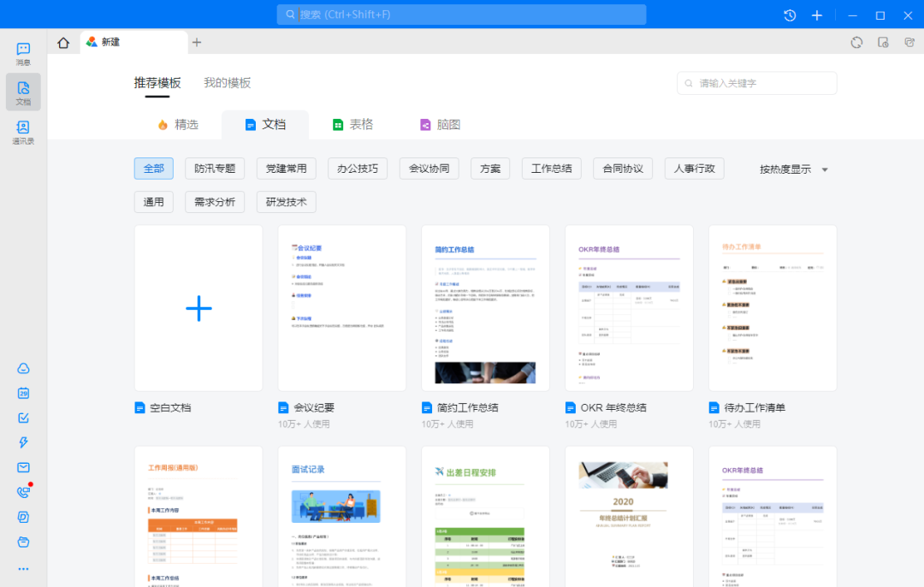The width and height of the screenshot is (924, 587).
Task: Filter templates by 工作总结
Action: point(552,169)
